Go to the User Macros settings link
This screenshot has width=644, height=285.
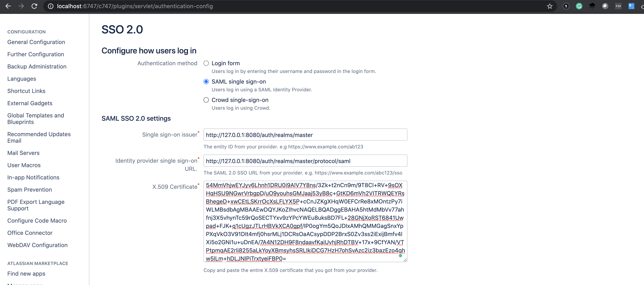(24, 165)
